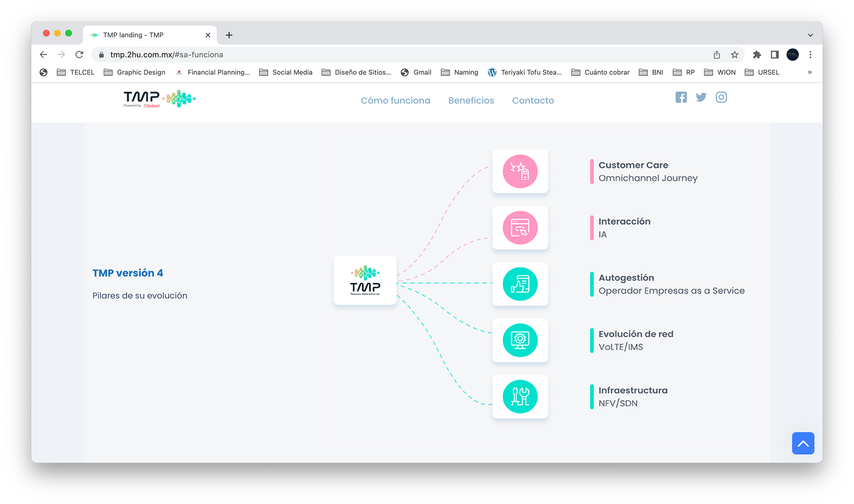Open the Facebook social icon
Image resolution: width=854 pixels, height=504 pixels.
coord(681,97)
